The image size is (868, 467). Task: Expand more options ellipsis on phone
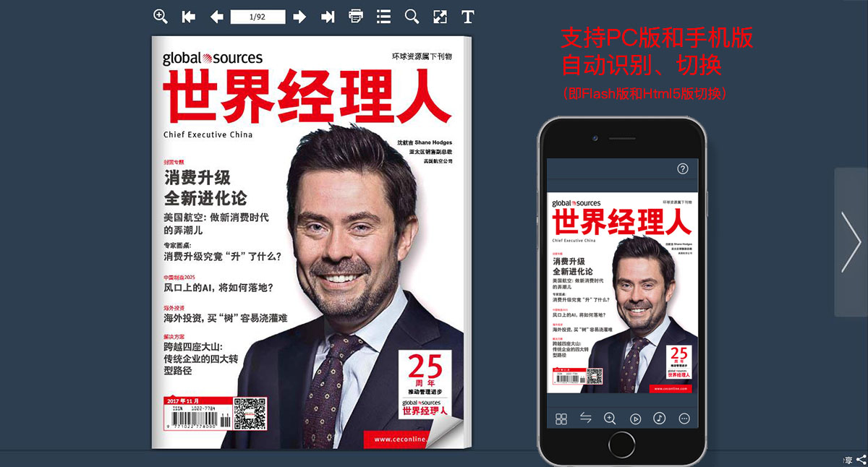pyautogui.click(x=684, y=419)
